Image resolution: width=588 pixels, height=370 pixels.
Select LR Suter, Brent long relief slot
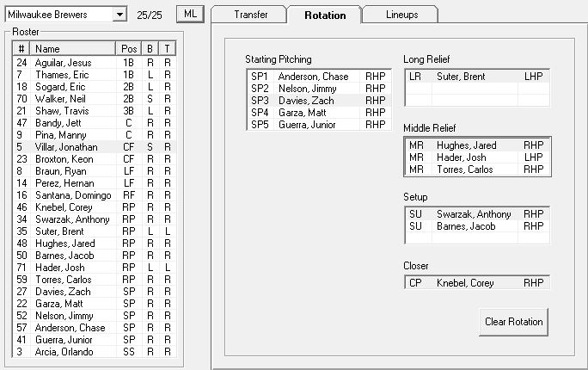477,77
